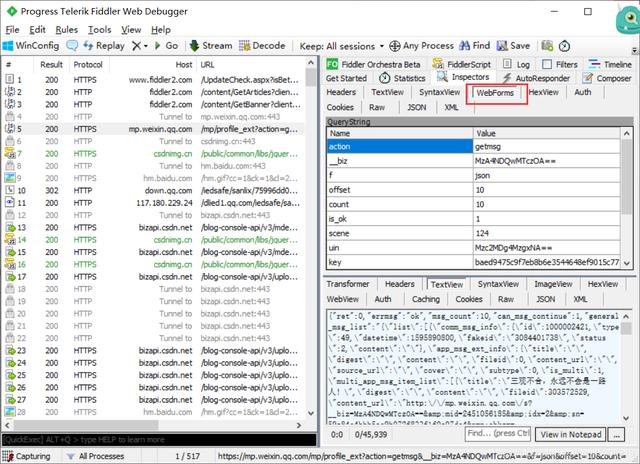Screen dimensions: 640x464
Task: Click the Remove (X) sessions icon
Action: [136, 46]
